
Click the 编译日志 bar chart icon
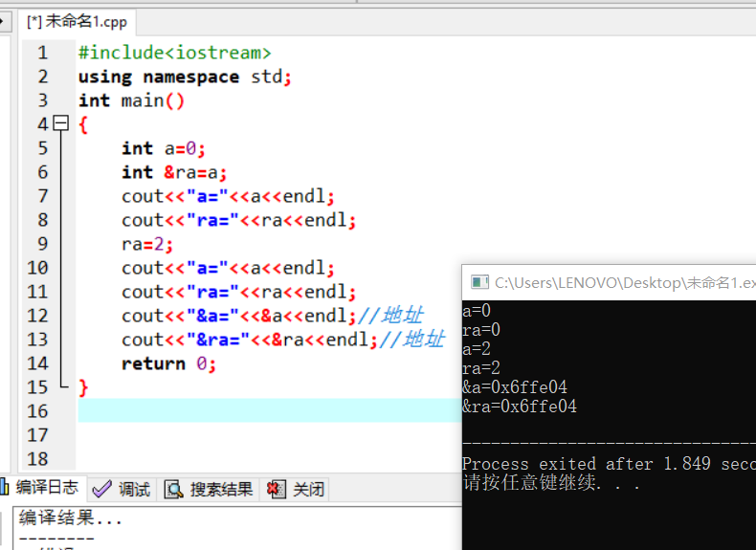click(5, 487)
